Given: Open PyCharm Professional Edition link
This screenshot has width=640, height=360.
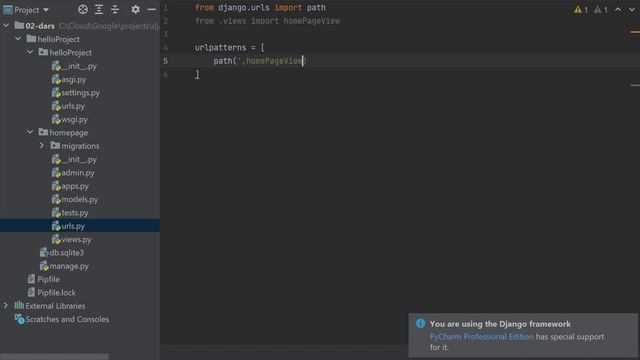Looking at the screenshot, I should coord(481,337).
